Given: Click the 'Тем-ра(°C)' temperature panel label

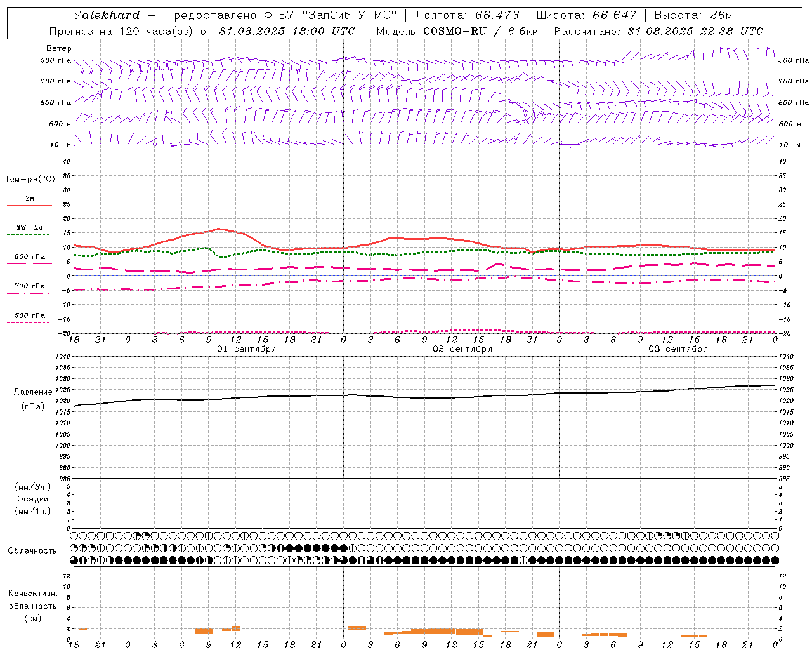Looking at the screenshot, I should 30,180.
